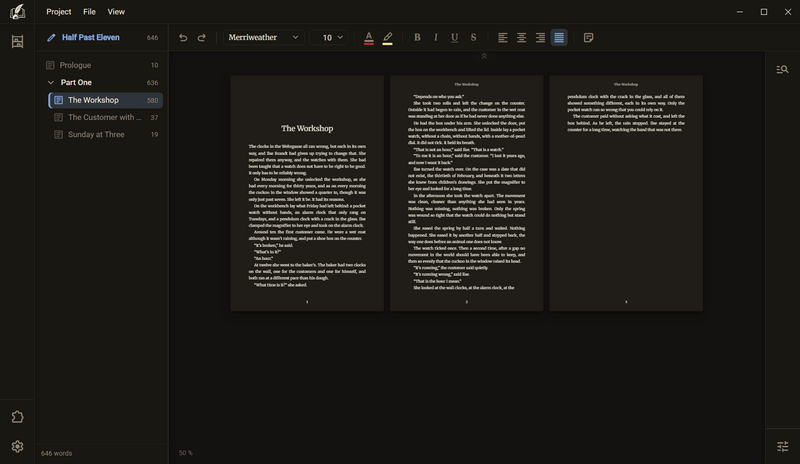Click The Workshop document icon
The height and width of the screenshot is (464, 800).
click(59, 100)
